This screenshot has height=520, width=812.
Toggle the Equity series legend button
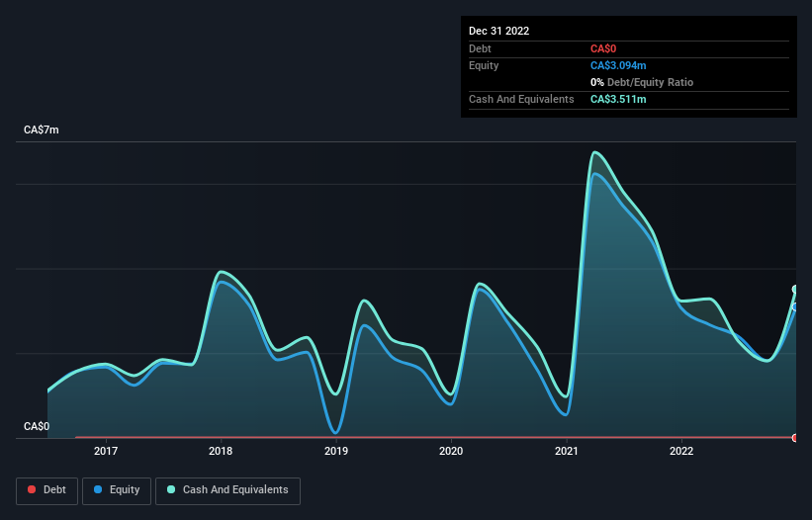[x=117, y=490]
